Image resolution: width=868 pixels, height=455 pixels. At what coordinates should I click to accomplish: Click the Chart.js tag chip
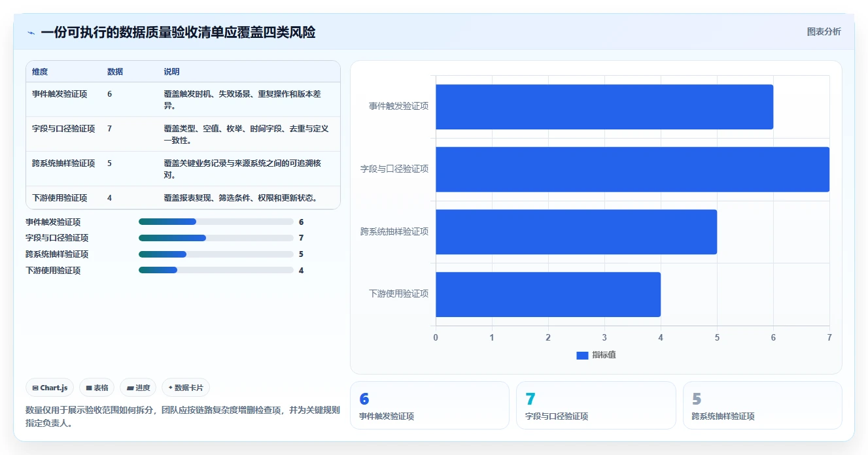pyautogui.click(x=50, y=388)
